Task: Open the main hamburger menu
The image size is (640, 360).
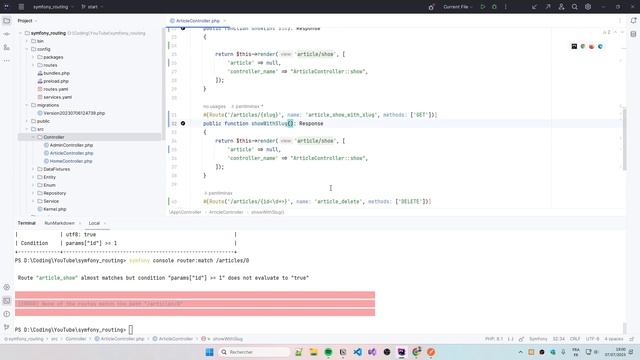Action: 21,7
